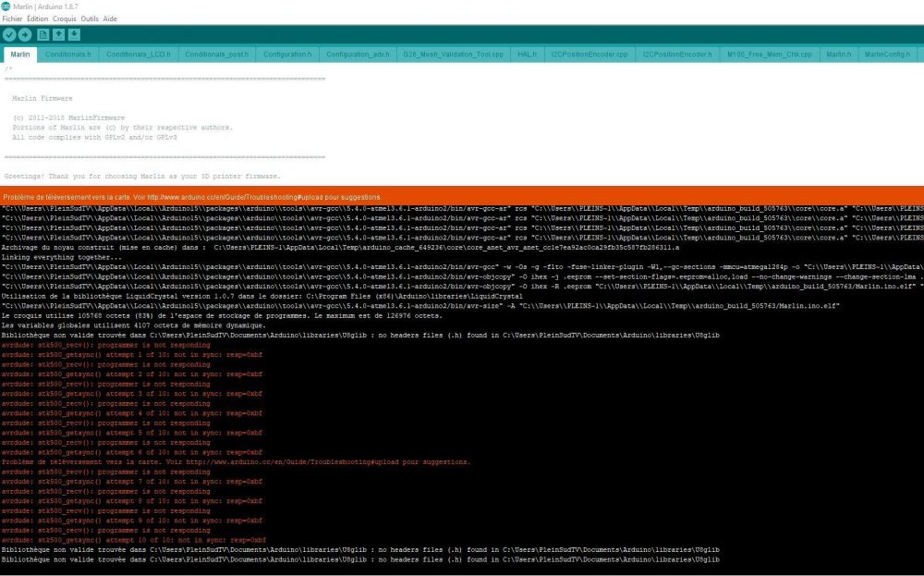Viewport: 924px width, 576px height.
Task: Switch to the I2CPositionEncoder.cpp tab
Action: (x=590, y=55)
